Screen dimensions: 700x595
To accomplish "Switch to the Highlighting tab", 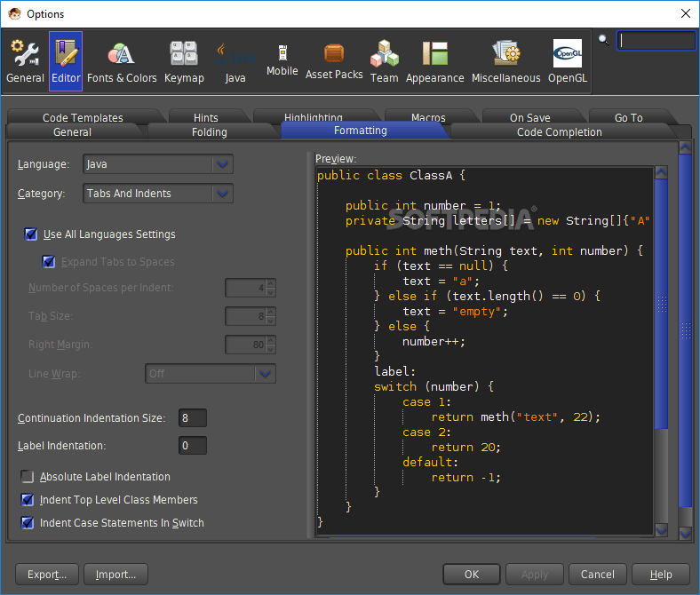I will [314, 116].
